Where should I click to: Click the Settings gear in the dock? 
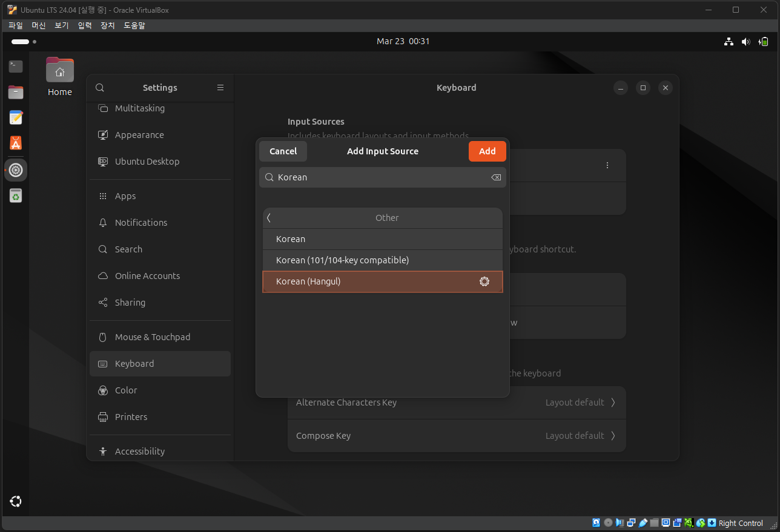(16, 170)
